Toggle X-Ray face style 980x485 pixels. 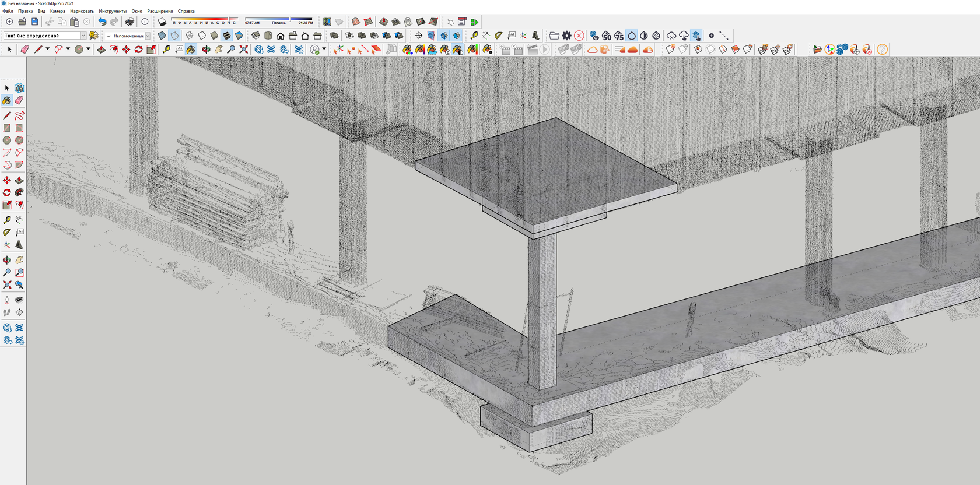coord(162,36)
